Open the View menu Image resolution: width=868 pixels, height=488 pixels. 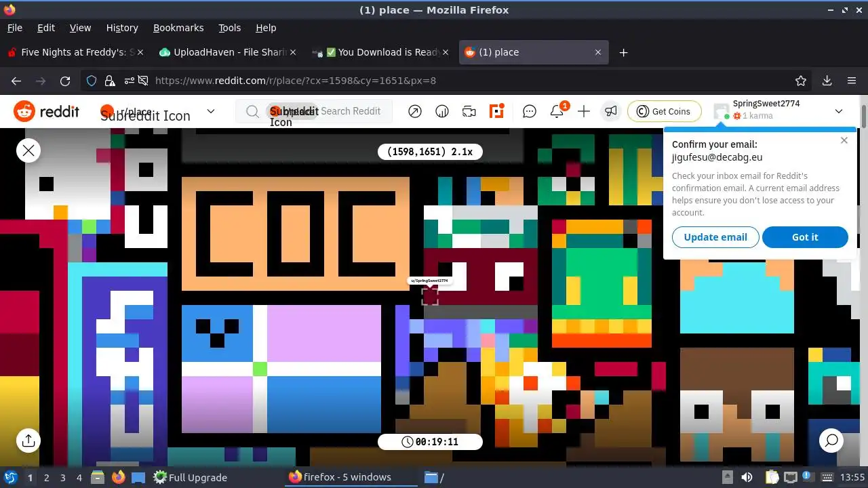pos(80,28)
